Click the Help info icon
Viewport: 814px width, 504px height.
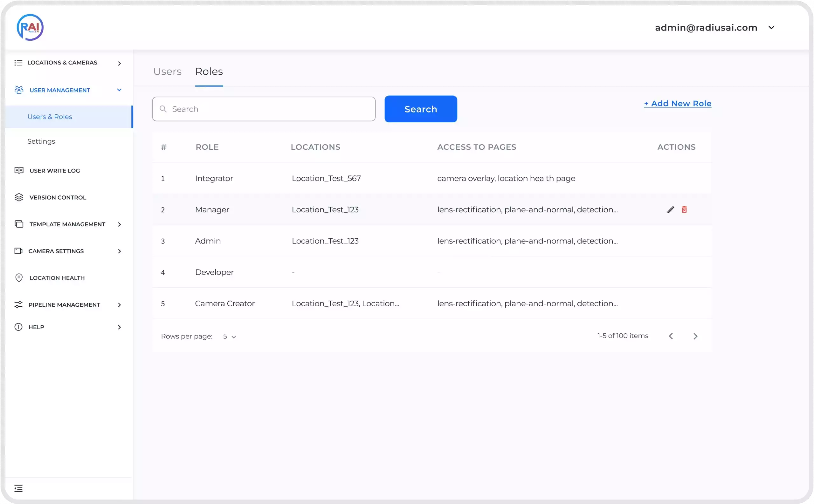(18, 327)
